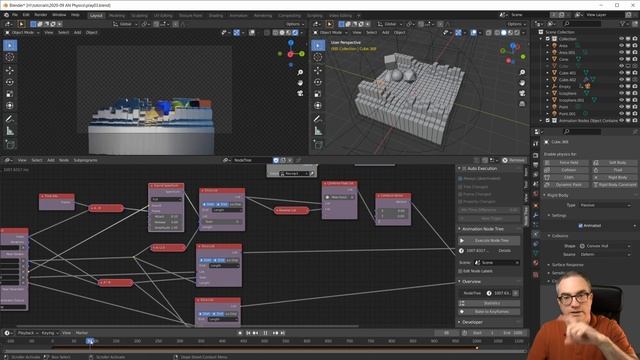Toggle the Frame Changed checkbox
Screen dimensions: 640x360
[460, 194]
